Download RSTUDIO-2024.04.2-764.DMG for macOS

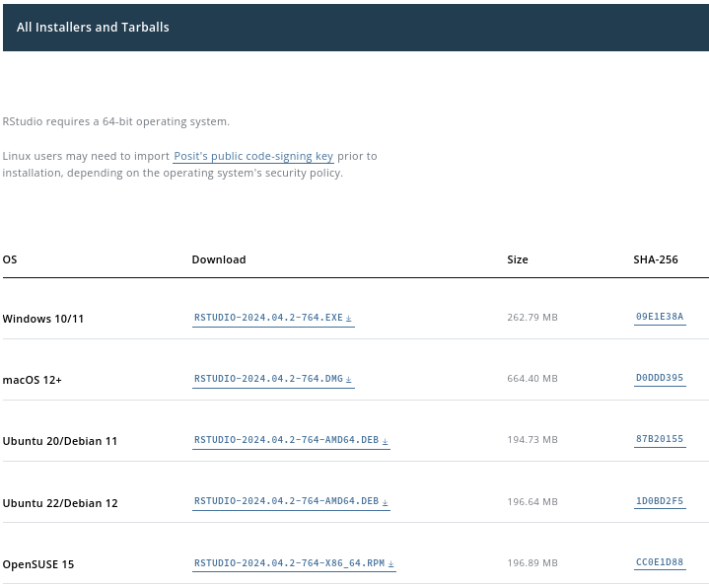coord(273,379)
